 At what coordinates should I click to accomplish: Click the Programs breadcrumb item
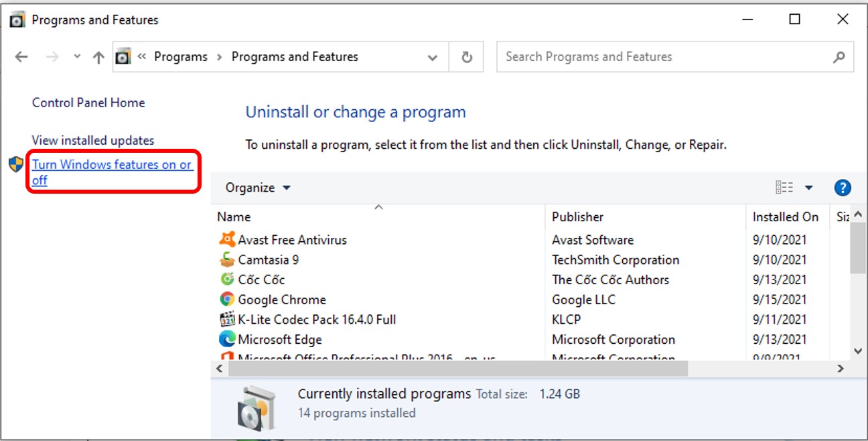tap(181, 56)
